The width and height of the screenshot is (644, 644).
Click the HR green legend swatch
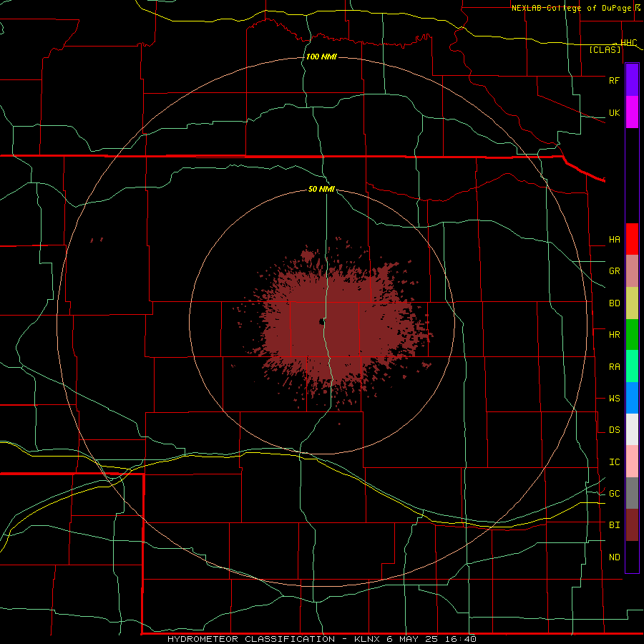pyautogui.click(x=632, y=335)
